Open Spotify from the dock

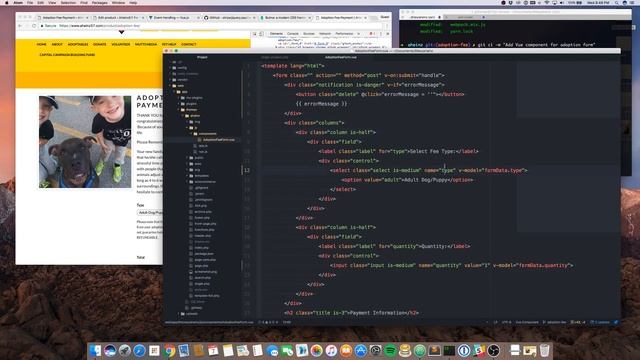coord(390,351)
